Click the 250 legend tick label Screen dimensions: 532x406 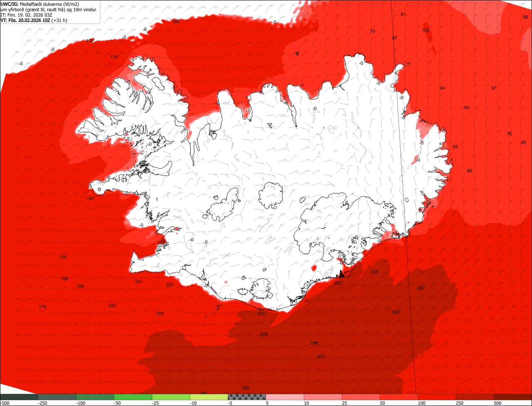click(x=461, y=403)
